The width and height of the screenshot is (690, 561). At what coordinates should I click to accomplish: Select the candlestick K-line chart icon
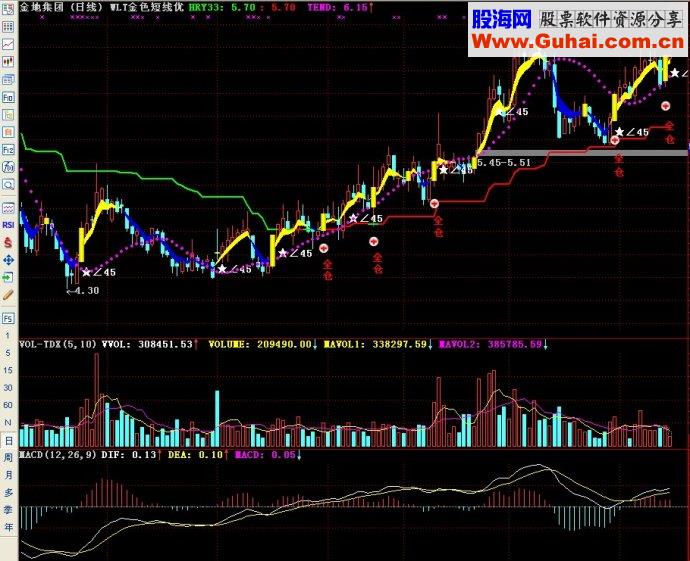coord(8,62)
